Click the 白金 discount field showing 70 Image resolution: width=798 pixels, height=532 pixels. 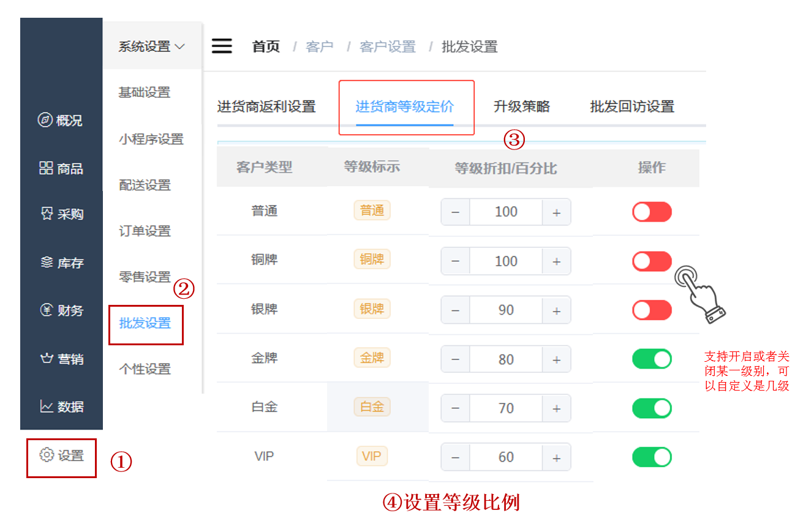click(506, 408)
